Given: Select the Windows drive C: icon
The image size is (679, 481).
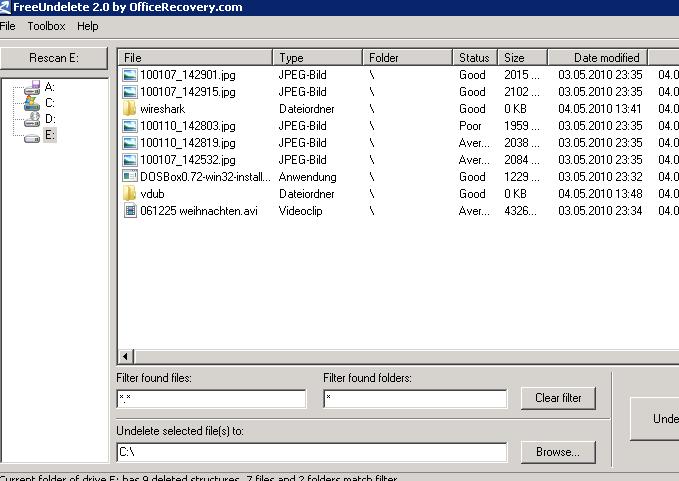Looking at the screenshot, I should pos(32,103).
